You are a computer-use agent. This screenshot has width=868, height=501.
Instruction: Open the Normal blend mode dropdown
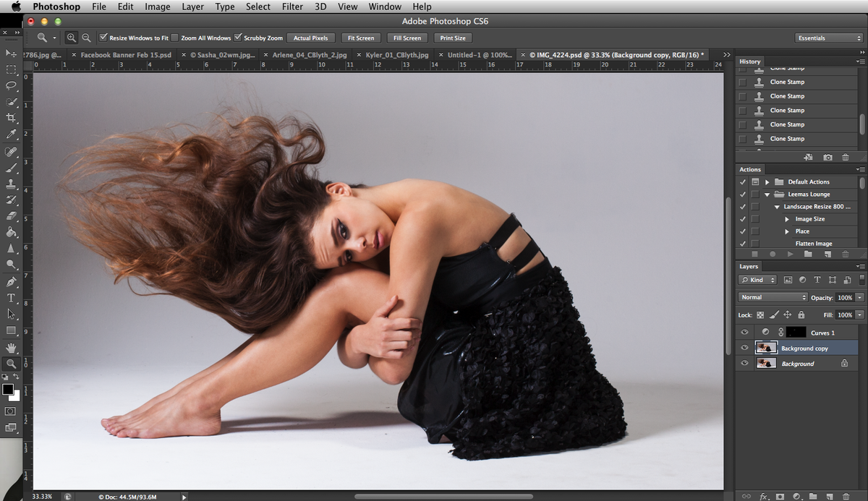click(773, 297)
